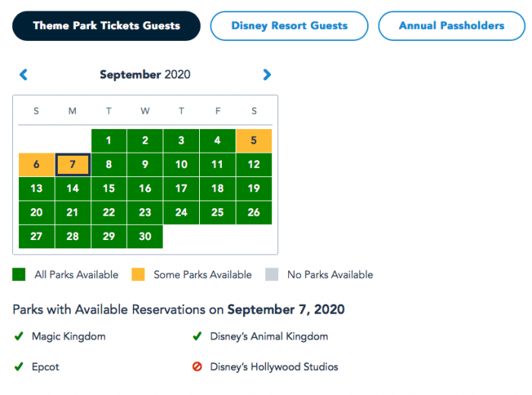Select September 5 on the calendar
The image size is (532, 395).
click(x=254, y=141)
